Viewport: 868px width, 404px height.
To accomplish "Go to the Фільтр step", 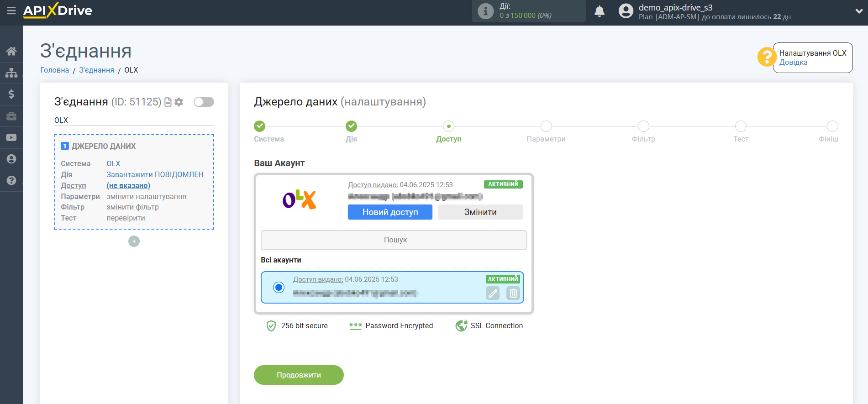I will click(643, 126).
